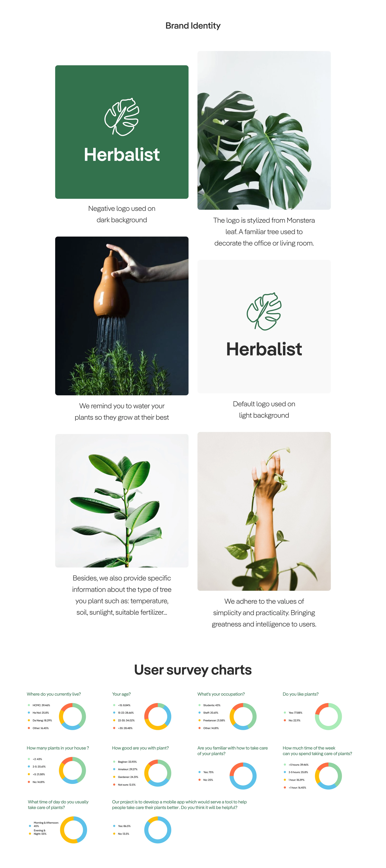This screenshot has width=386, height=868.
Task: Click the hand holding vine photo
Action: tap(264, 511)
